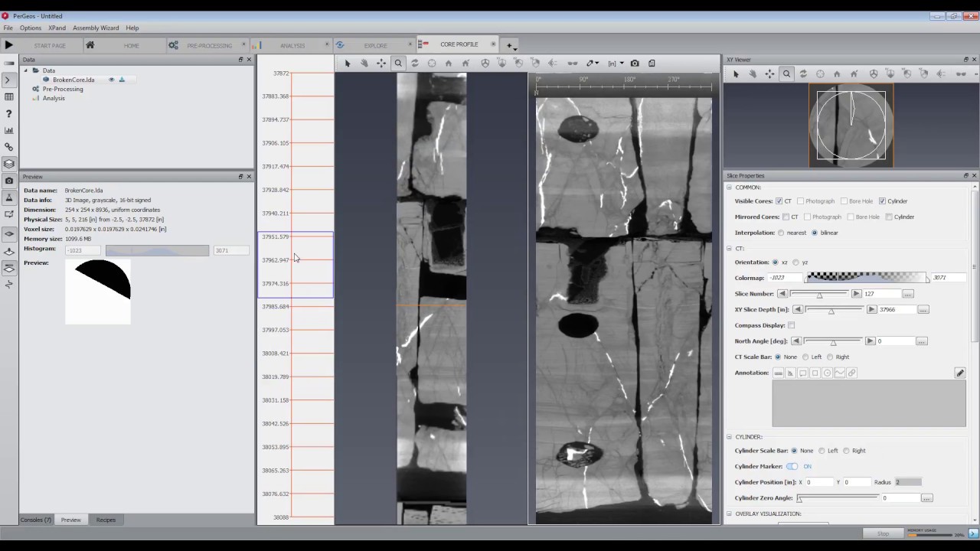Select the pan hand tool in core viewer toolbar
This screenshot has height=551, width=980.
pos(364,64)
